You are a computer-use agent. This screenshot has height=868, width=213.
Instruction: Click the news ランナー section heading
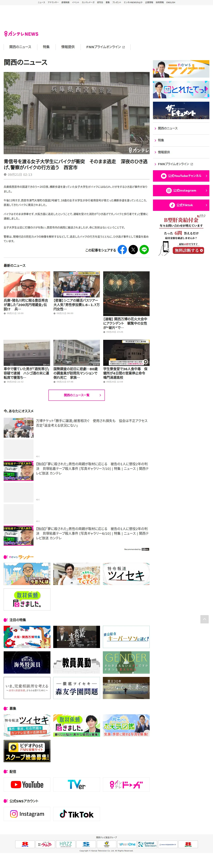click(x=19, y=557)
